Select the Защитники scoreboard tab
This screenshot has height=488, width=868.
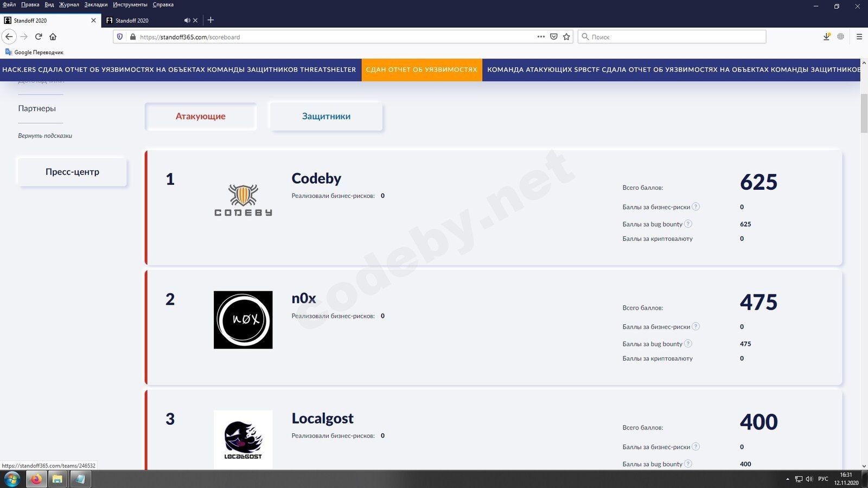326,116
